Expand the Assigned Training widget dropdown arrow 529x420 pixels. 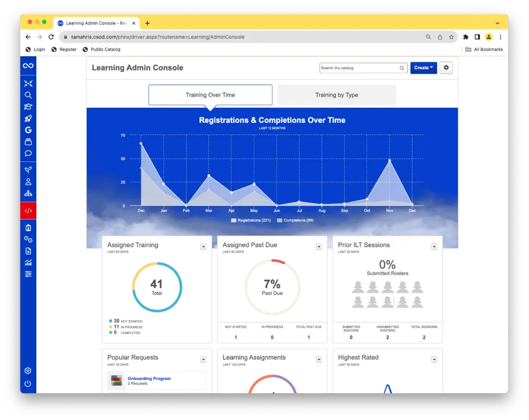(204, 247)
